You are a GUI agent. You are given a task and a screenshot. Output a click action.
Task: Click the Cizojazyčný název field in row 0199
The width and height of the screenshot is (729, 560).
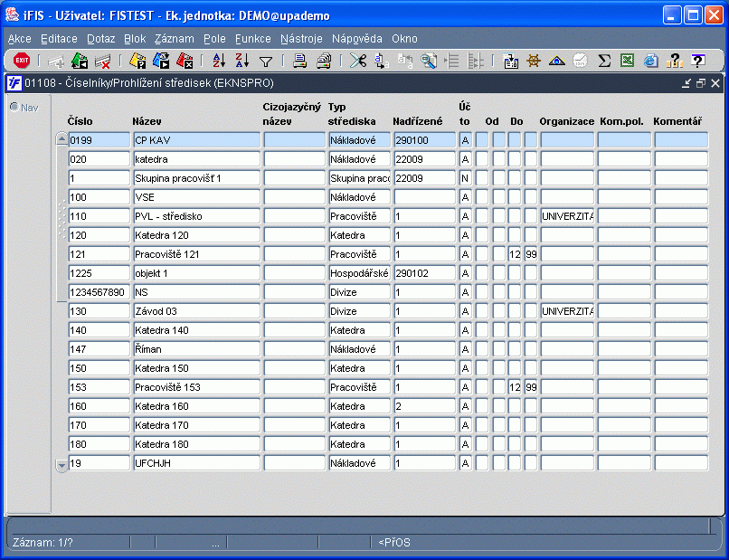[x=294, y=140]
